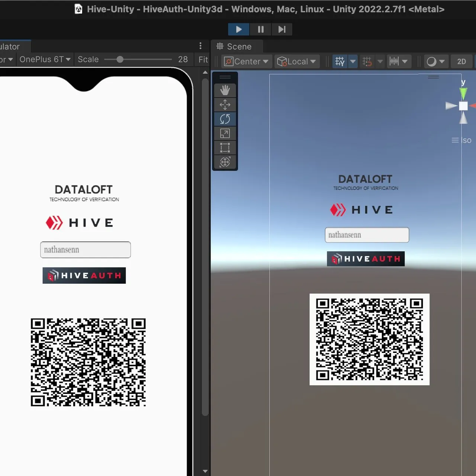Click the Fit button
This screenshot has height=476, width=476.
click(x=202, y=59)
